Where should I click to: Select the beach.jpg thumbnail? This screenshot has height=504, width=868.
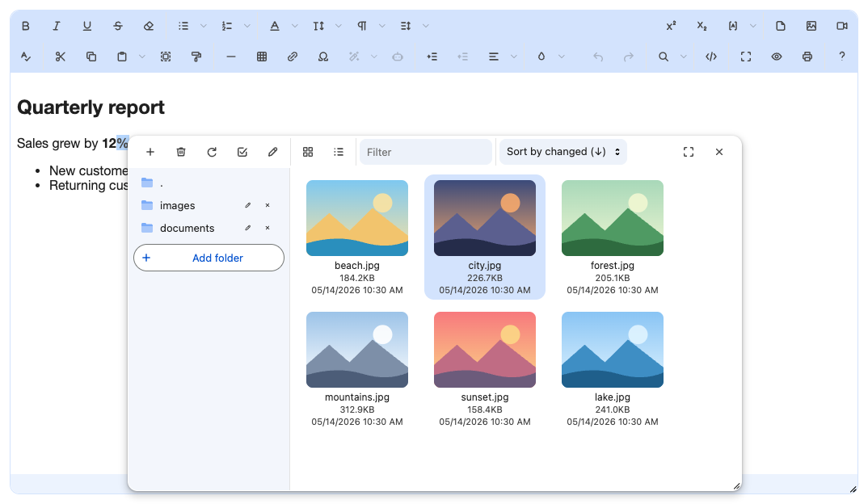tap(357, 218)
